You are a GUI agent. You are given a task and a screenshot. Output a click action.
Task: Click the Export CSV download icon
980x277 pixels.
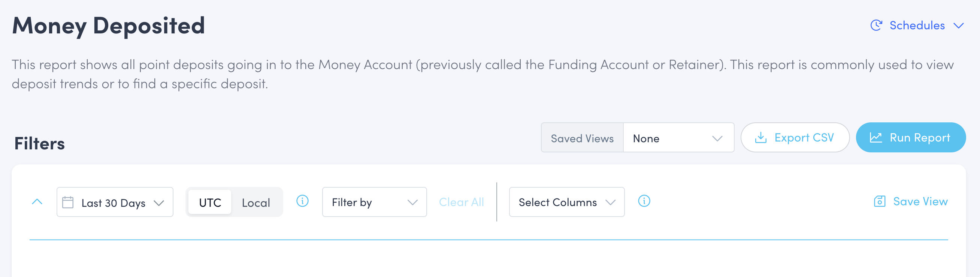pyautogui.click(x=760, y=137)
